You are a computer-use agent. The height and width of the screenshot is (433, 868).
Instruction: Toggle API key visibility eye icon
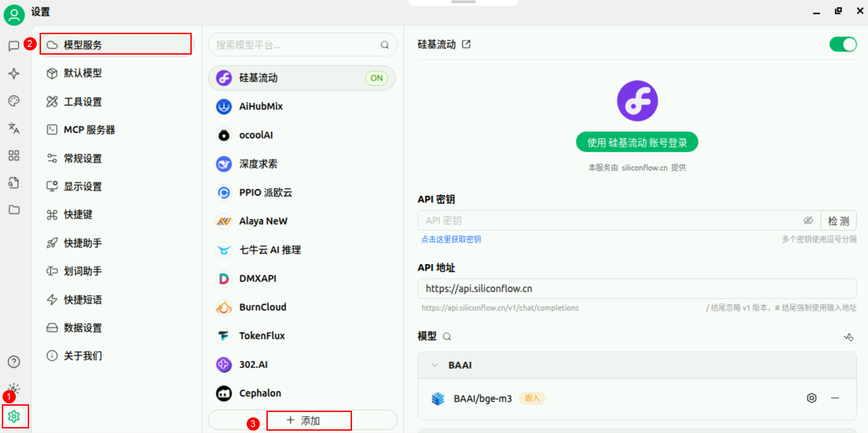click(808, 220)
